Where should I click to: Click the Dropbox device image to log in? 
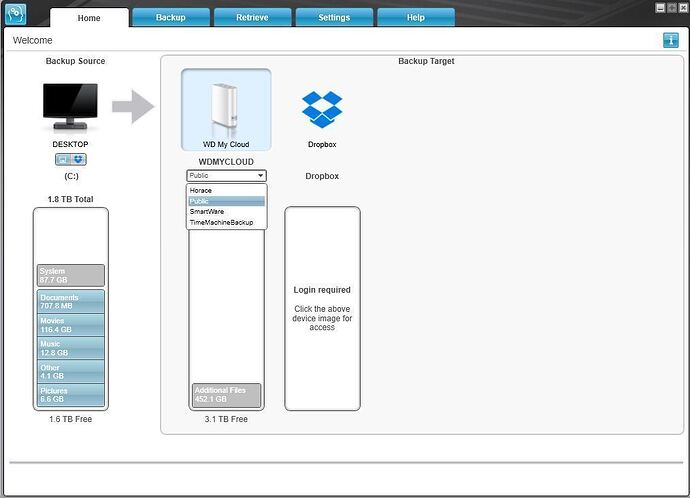[x=322, y=110]
